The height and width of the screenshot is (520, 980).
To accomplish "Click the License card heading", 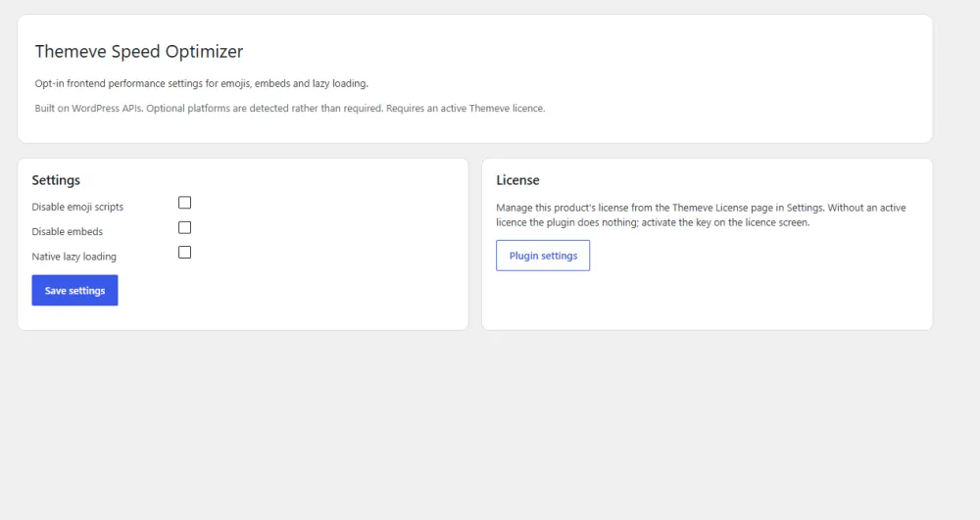I will coord(517,180).
